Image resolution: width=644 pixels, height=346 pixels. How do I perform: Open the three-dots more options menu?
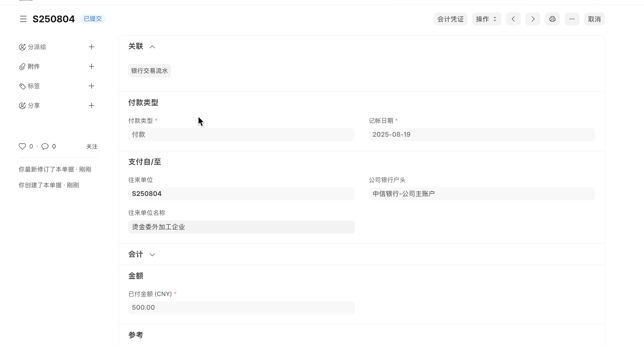[x=572, y=19]
